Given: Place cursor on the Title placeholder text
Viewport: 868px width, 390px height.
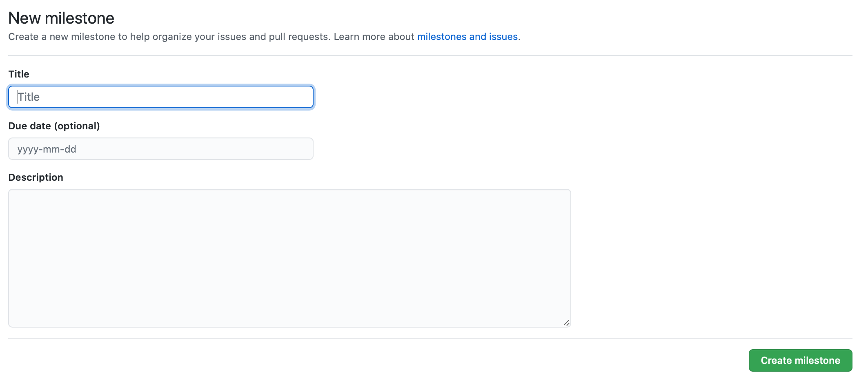Looking at the screenshot, I should [29, 97].
